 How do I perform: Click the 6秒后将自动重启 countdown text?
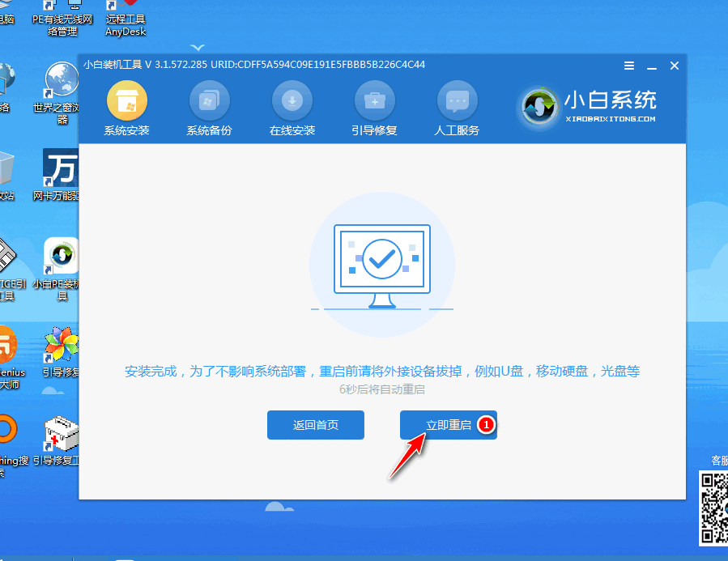[382, 389]
